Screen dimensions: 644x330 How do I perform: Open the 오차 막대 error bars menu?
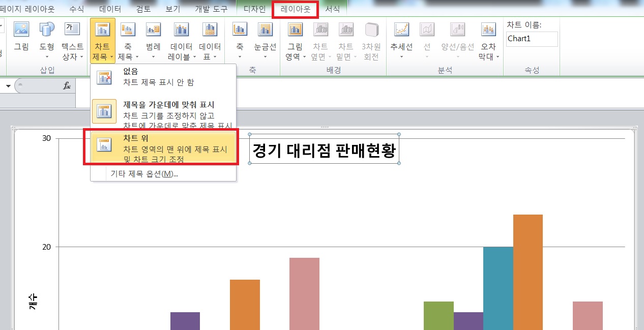(488, 40)
